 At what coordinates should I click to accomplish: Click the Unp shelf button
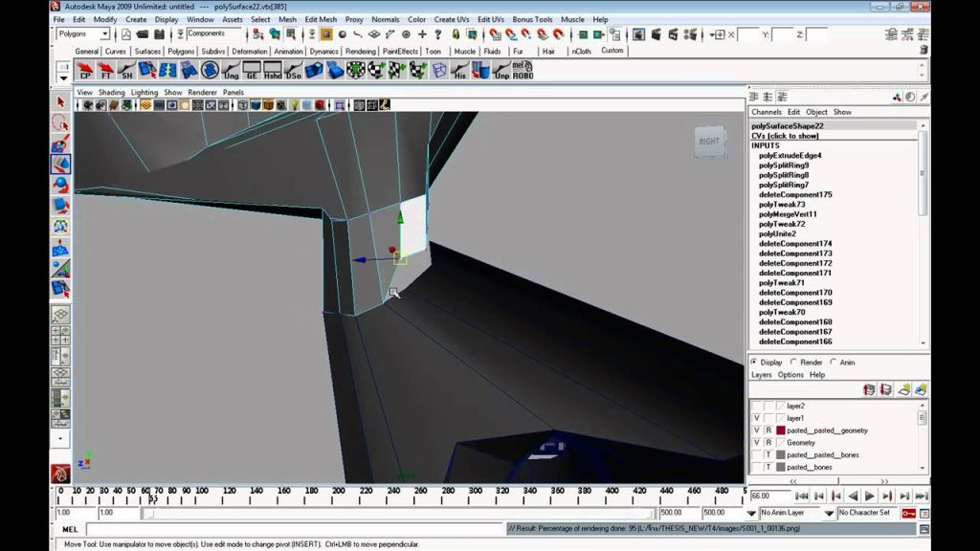click(501, 70)
